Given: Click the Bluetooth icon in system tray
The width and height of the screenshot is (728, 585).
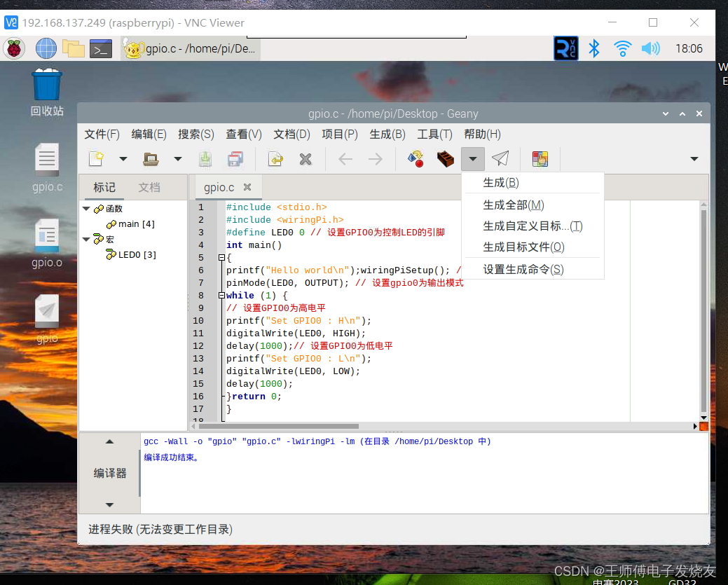Looking at the screenshot, I should point(593,48).
